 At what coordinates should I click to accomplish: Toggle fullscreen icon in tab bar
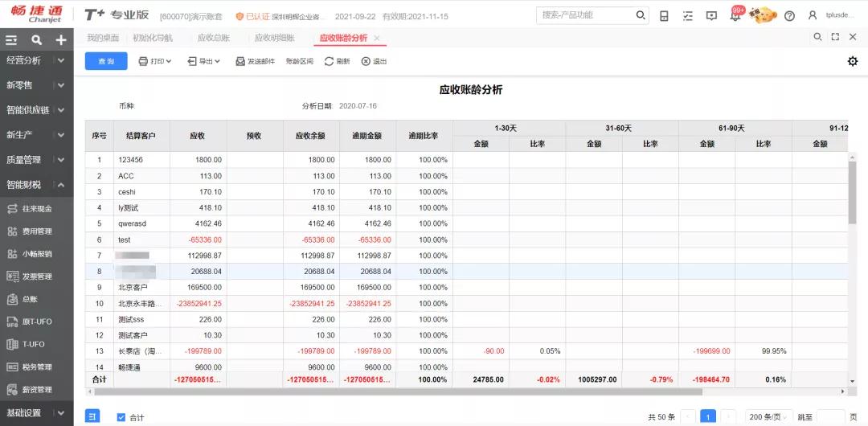point(835,37)
